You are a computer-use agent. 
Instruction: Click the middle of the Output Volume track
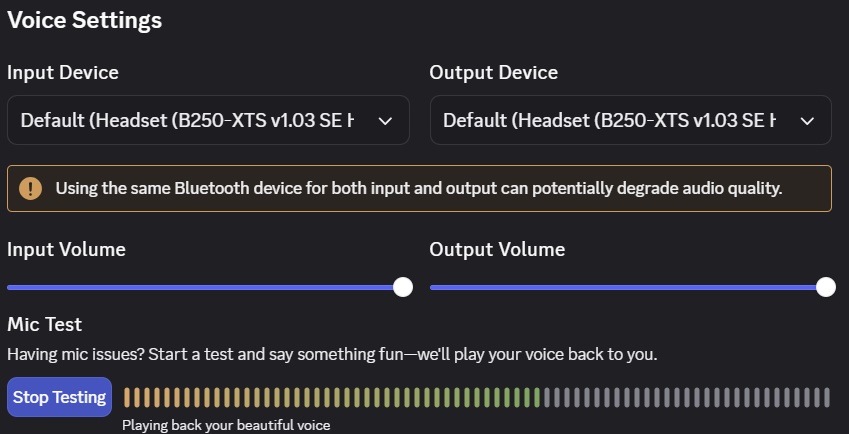coord(628,287)
